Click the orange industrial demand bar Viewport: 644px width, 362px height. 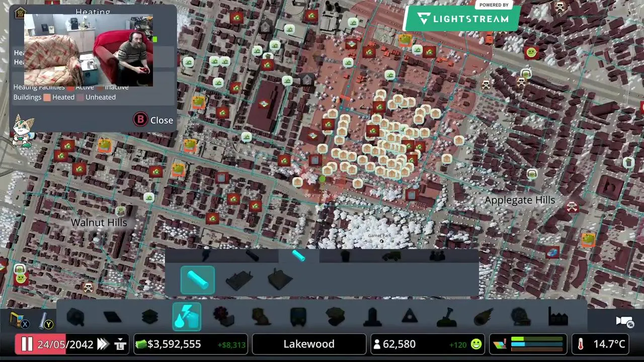(536, 349)
